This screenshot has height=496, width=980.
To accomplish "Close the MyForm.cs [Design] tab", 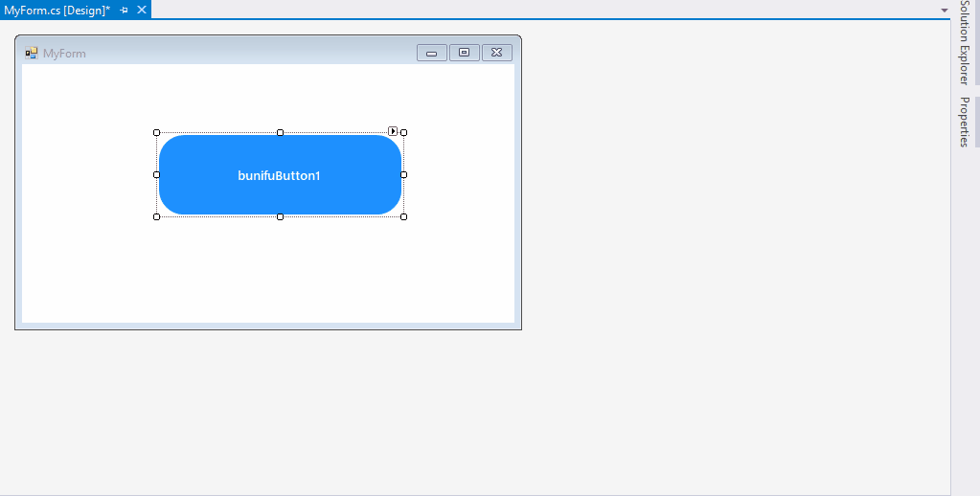I will tap(142, 10).
